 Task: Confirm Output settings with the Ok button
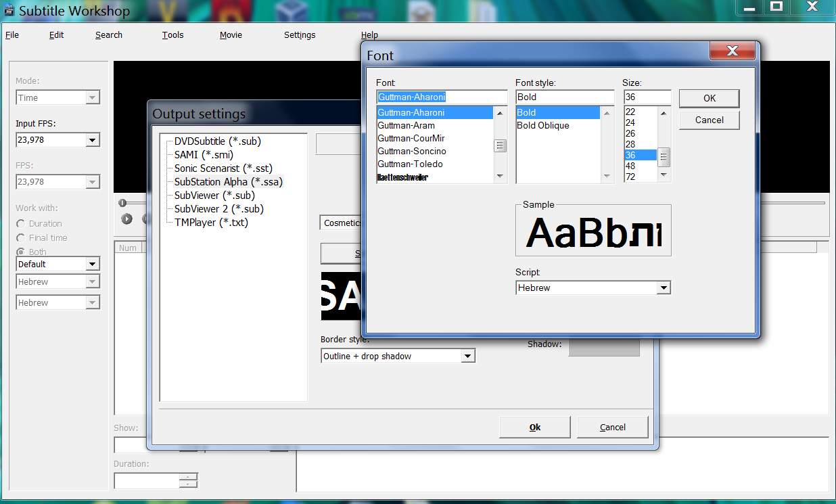(x=535, y=427)
